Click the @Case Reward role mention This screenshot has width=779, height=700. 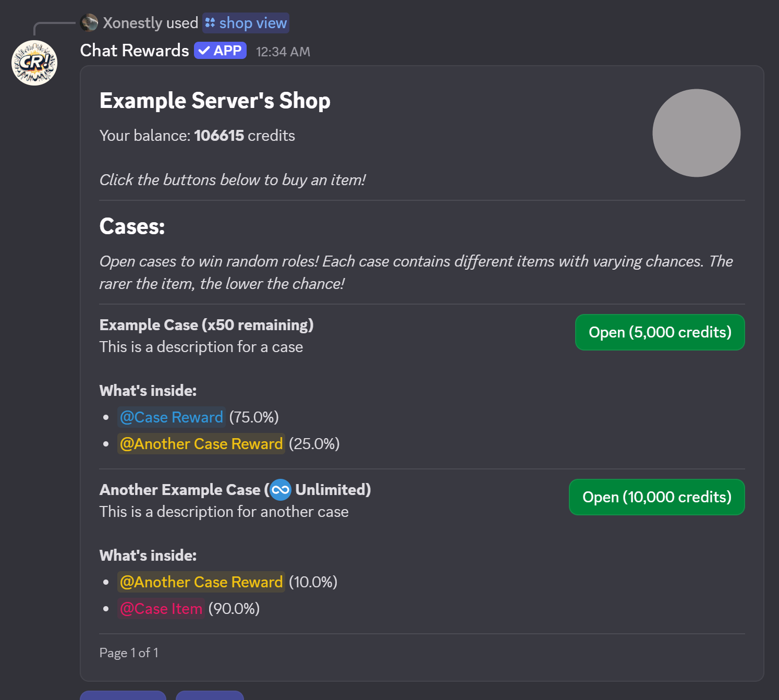coord(171,417)
